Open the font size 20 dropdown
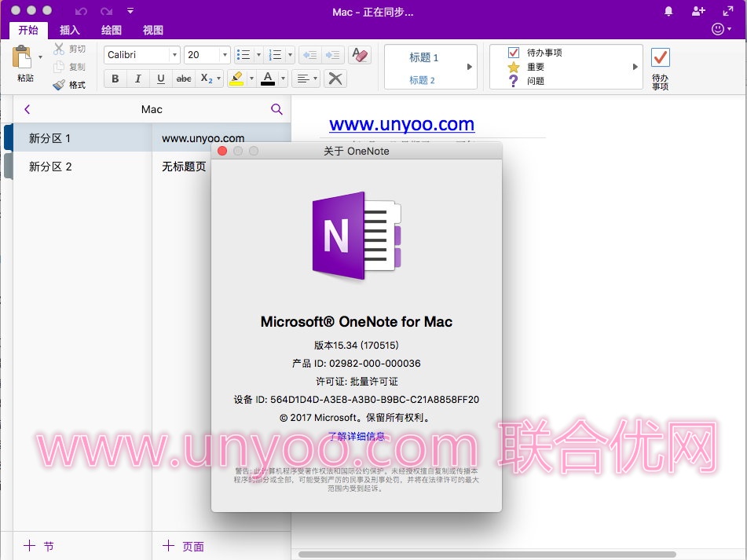The height and width of the screenshot is (560, 747). [x=225, y=55]
